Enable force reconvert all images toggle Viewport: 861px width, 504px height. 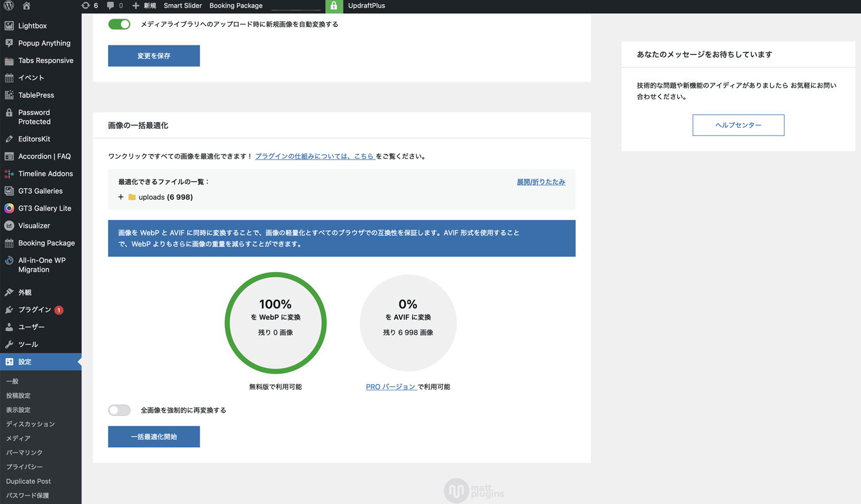(x=119, y=410)
